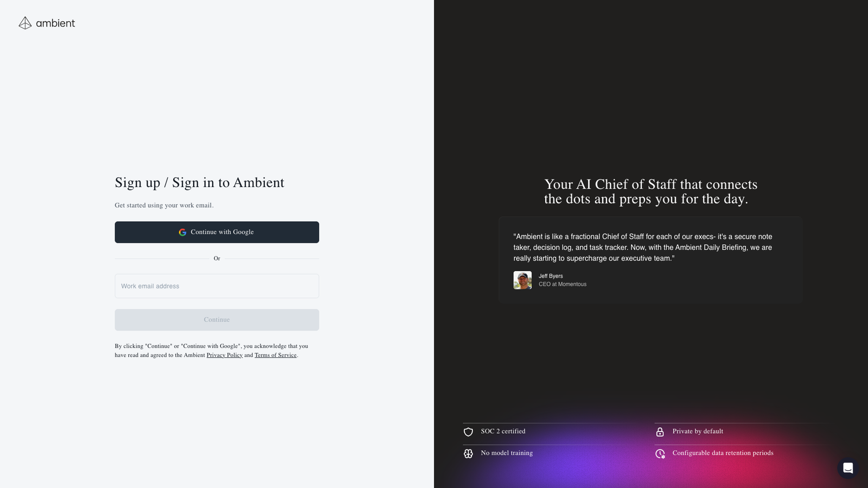Click the No model training label

506,453
